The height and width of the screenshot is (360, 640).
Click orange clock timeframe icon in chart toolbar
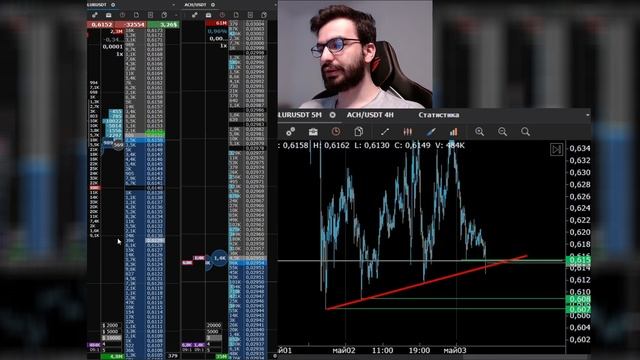pyautogui.click(x=336, y=131)
